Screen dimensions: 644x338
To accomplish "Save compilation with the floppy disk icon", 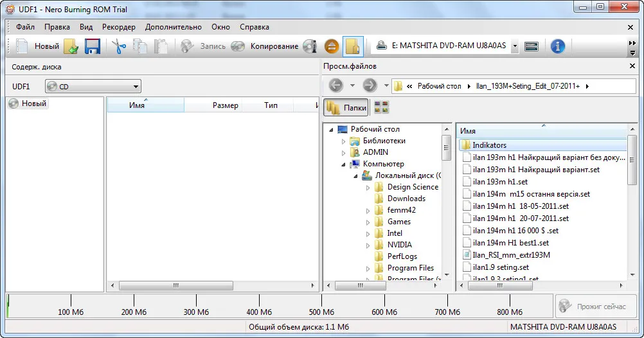I will (93, 46).
